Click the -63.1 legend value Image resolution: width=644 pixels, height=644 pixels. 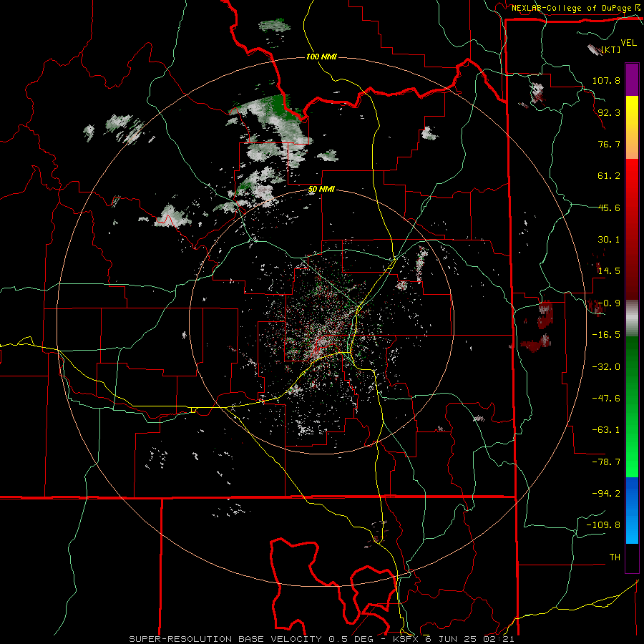(606, 430)
